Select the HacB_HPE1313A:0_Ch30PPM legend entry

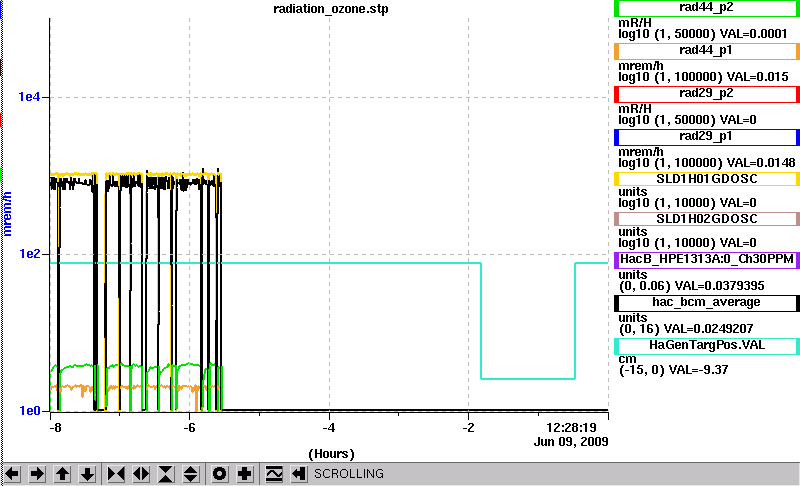pyautogui.click(x=707, y=259)
